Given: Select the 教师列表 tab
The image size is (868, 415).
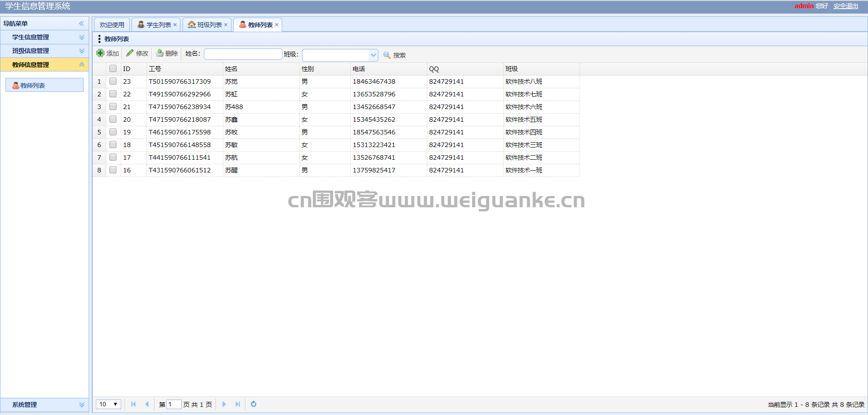Looking at the screenshot, I should coord(258,25).
